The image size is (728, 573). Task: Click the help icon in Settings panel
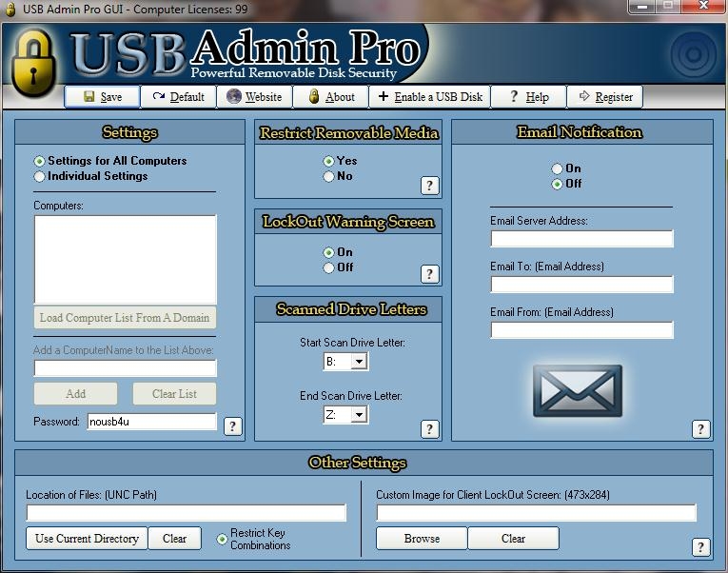pyautogui.click(x=232, y=425)
